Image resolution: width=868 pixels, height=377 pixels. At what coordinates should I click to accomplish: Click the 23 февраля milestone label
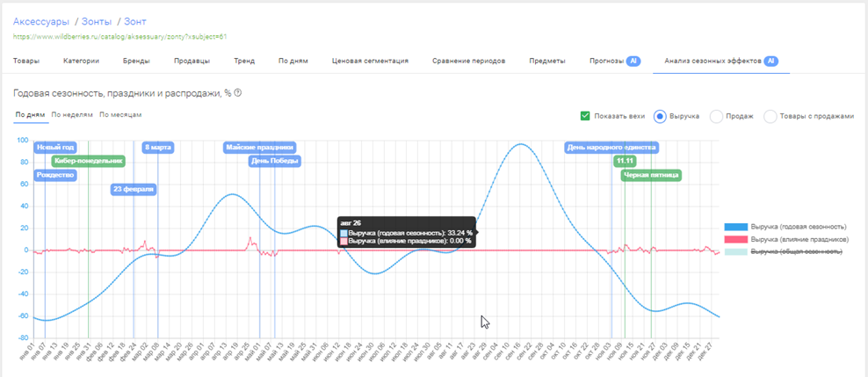pos(134,189)
